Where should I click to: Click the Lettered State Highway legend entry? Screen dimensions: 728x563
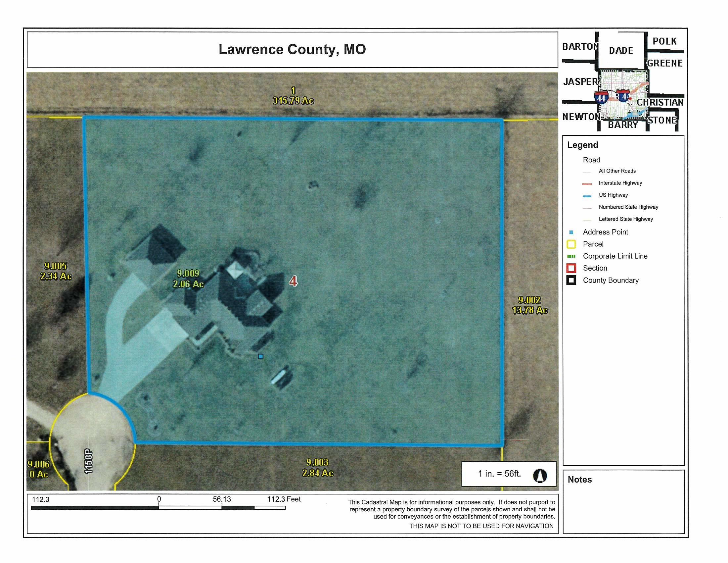tap(626, 219)
